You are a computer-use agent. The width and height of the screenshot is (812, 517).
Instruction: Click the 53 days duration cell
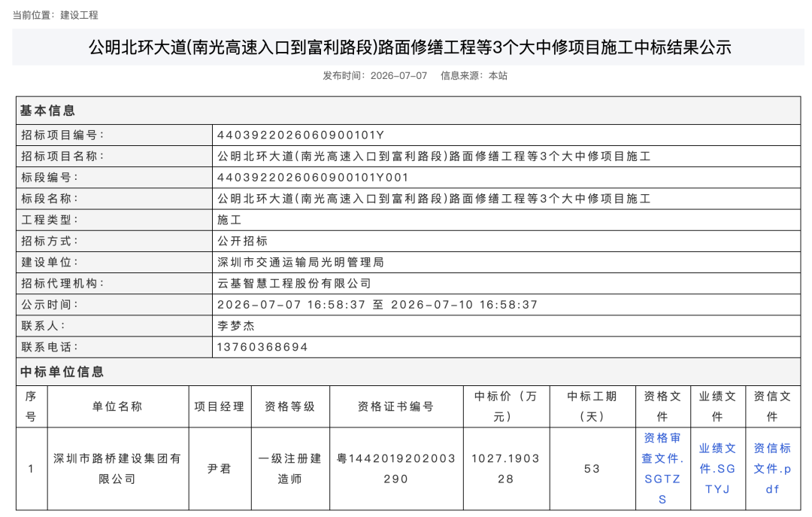pos(592,469)
